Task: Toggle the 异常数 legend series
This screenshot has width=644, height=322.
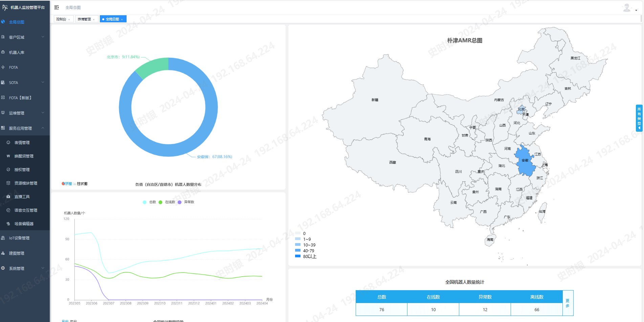Action: 186,202
